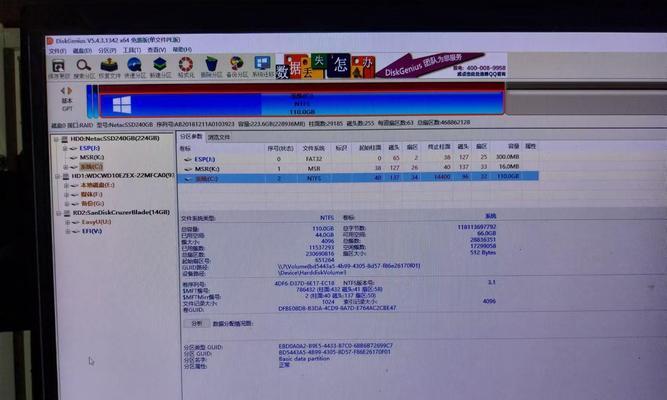Sort by the 容量 column header
The height and width of the screenshot is (400, 667).
(514, 146)
